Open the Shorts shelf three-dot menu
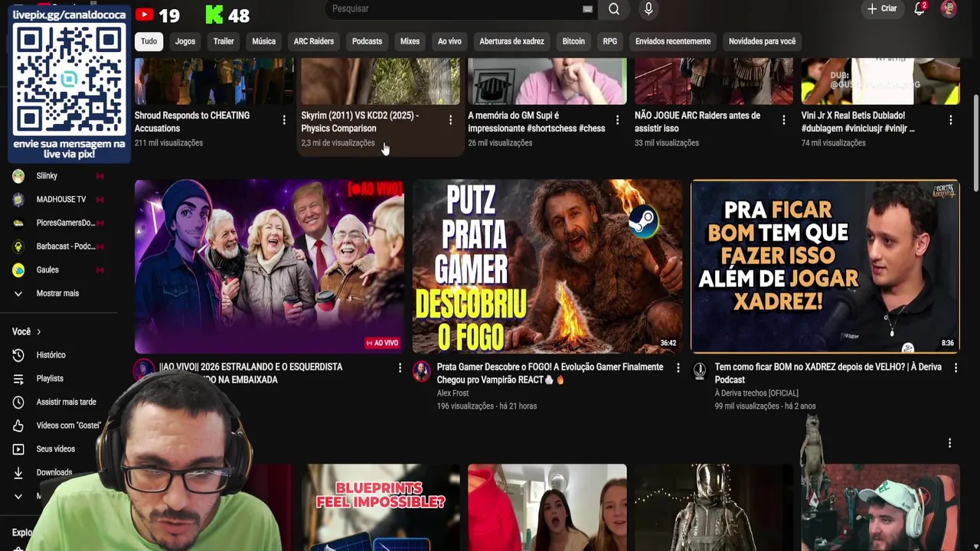 click(x=949, y=443)
